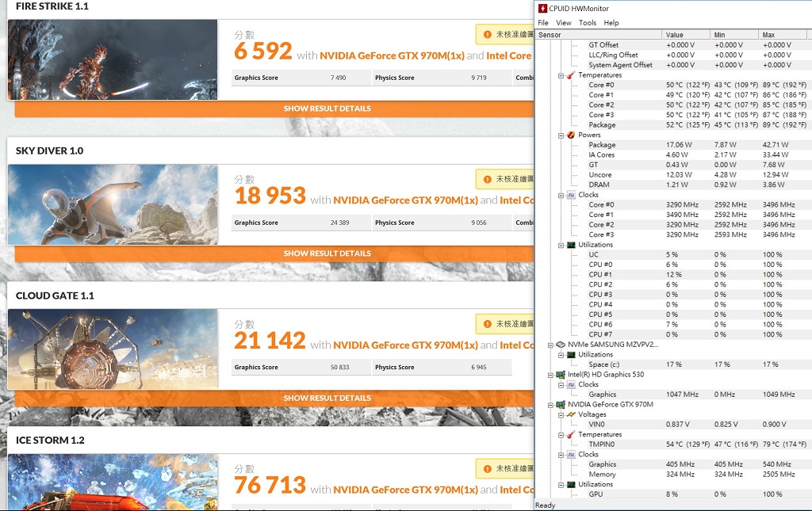Image resolution: width=812 pixels, height=511 pixels.
Task: Open the File menu in HWMonitor
Action: (542, 23)
